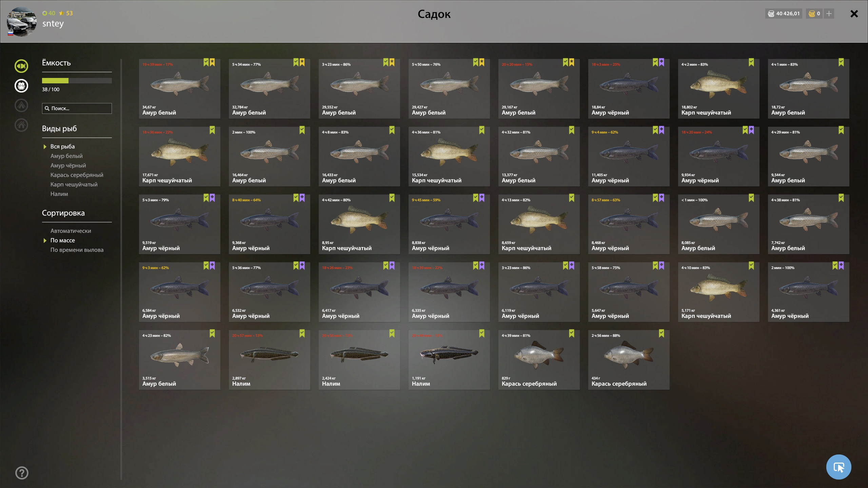Click the silver coins balance icon
Viewport: 868px width, 488px height.
(771, 14)
